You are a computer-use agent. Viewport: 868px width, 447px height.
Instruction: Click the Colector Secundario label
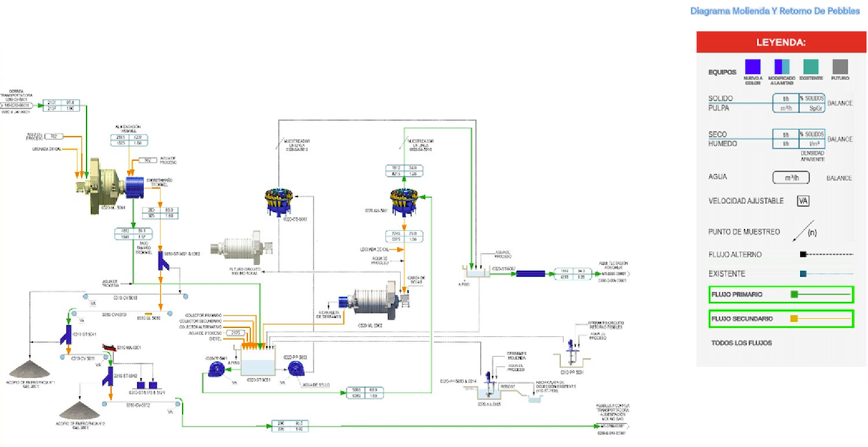[201, 321]
